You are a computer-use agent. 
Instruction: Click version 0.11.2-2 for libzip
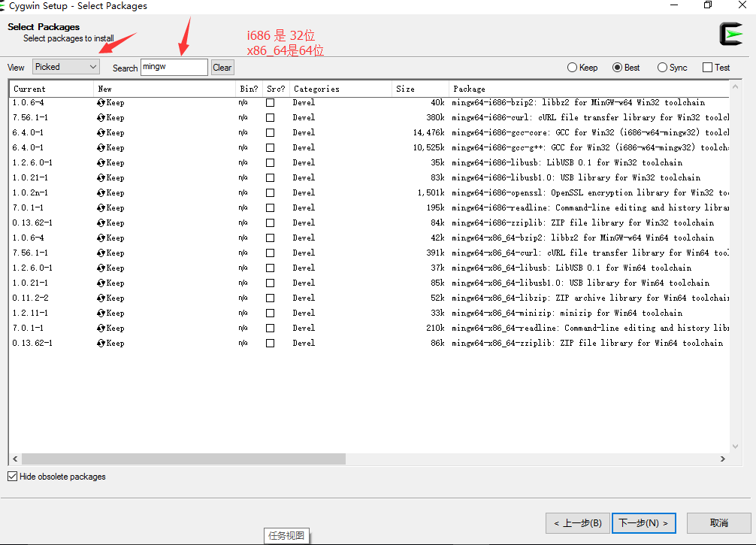30,298
